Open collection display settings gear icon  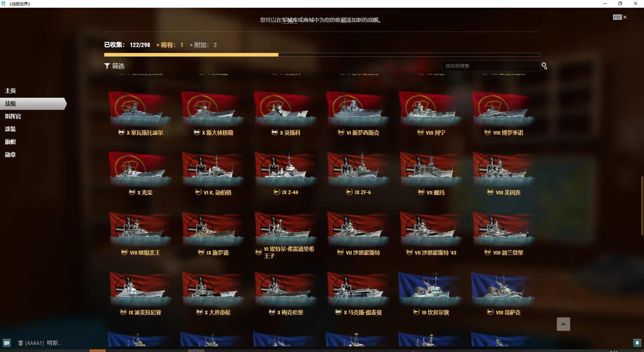(x=544, y=66)
